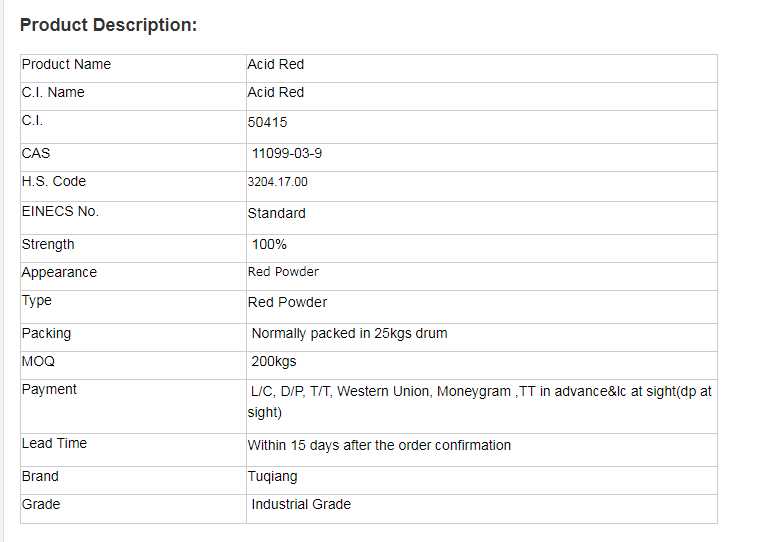Screen dimensions: 759x542
Task: Click the Lead Time label
Action: click(54, 443)
